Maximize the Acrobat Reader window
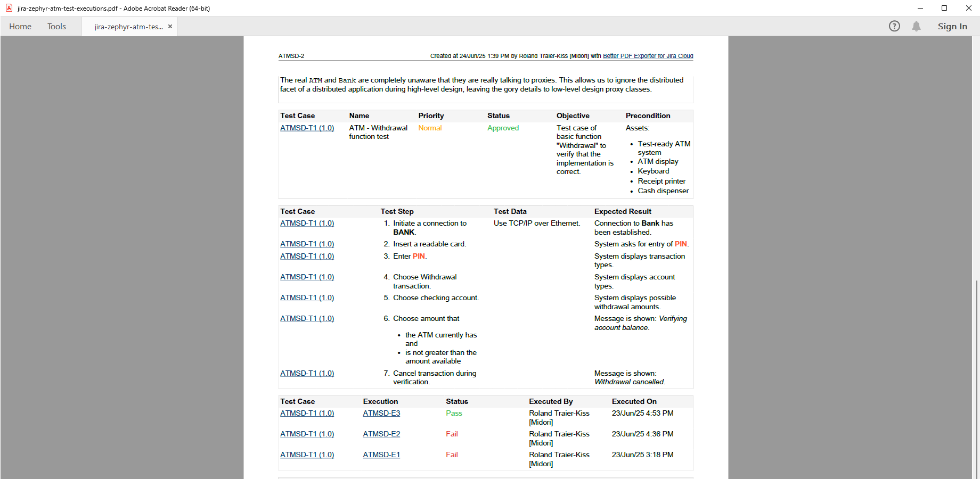The height and width of the screenshot is (479, 980). tap(944, 8)
